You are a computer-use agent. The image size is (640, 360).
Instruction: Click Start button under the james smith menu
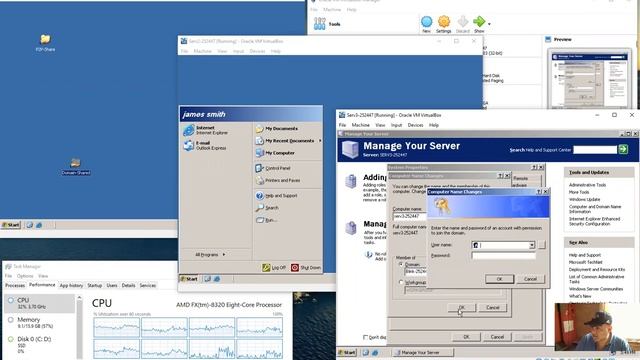coord(189,279)
